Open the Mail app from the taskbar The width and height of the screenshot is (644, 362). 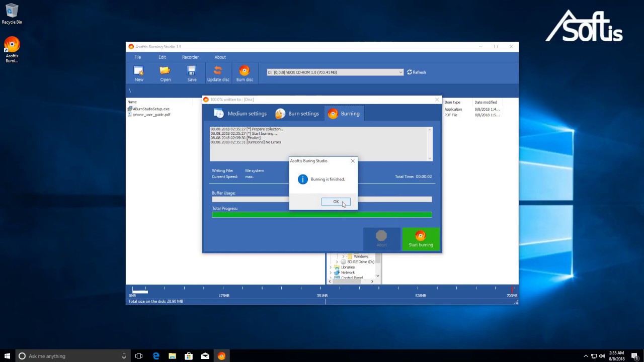(x=205, y=356)
